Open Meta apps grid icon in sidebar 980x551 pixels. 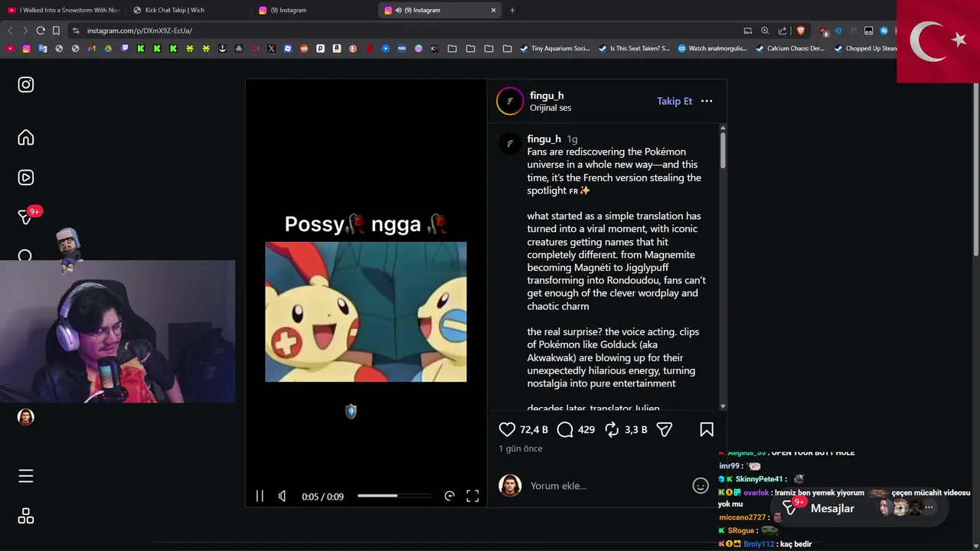(x=26, y=516)
